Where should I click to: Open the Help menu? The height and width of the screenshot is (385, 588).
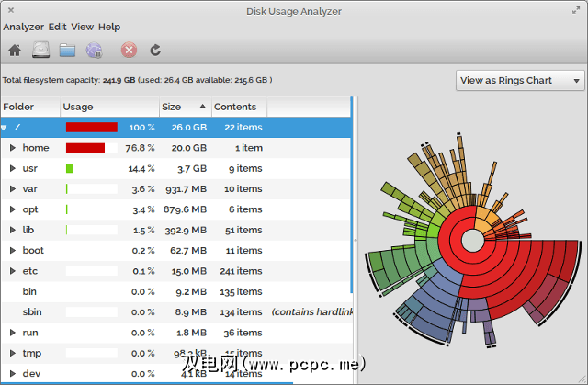[109, 27]
